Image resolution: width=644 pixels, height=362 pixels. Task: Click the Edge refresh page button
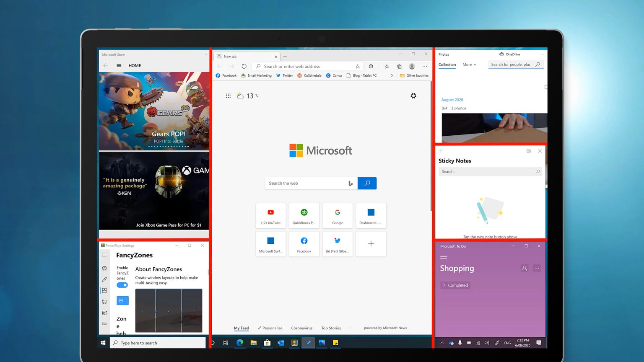pyautogui.click(x=244, y=66)
